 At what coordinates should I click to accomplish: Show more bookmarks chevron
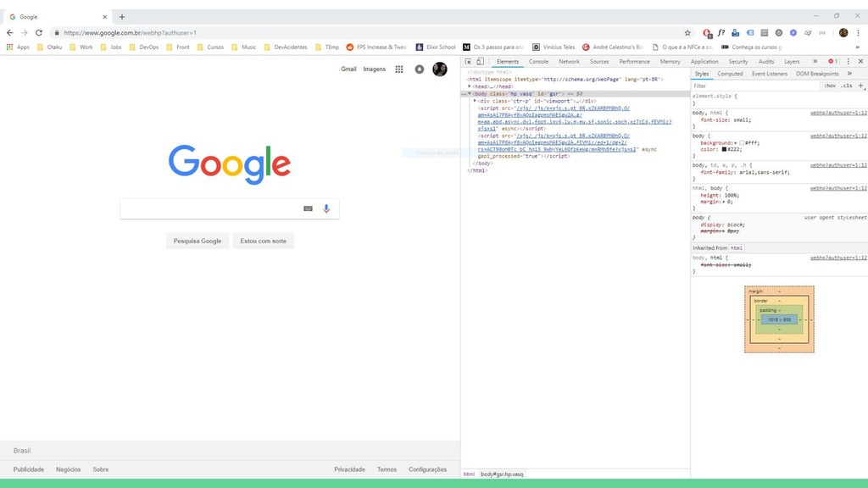[x=858, y=47]
